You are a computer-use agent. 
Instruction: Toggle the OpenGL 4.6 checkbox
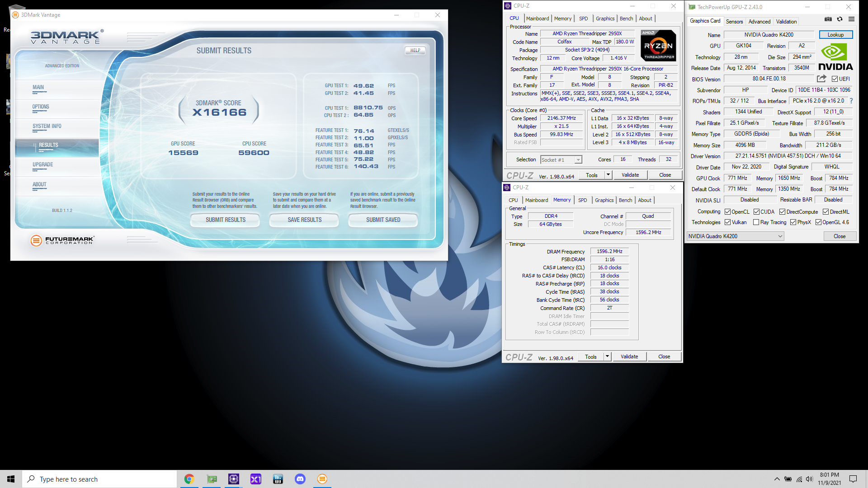click(x=818, y=222)
